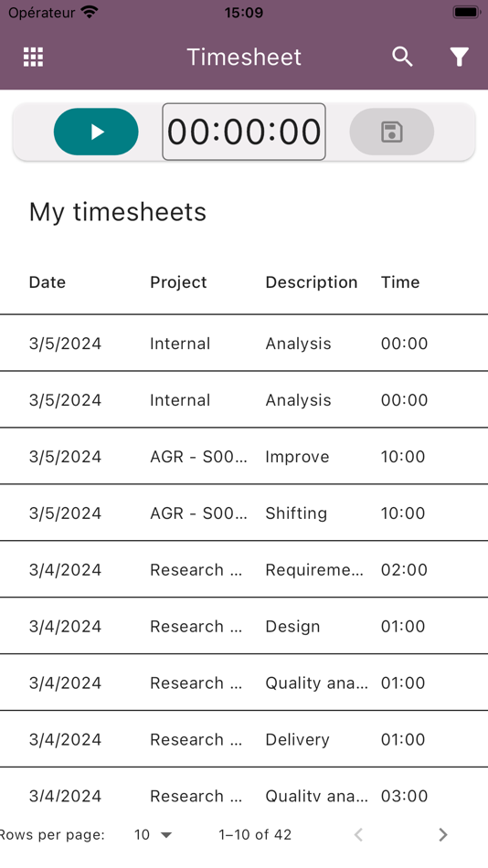Click the save timesheet disk icon
This screenshot has width=488, height=868.
click(x=392, y=132)
